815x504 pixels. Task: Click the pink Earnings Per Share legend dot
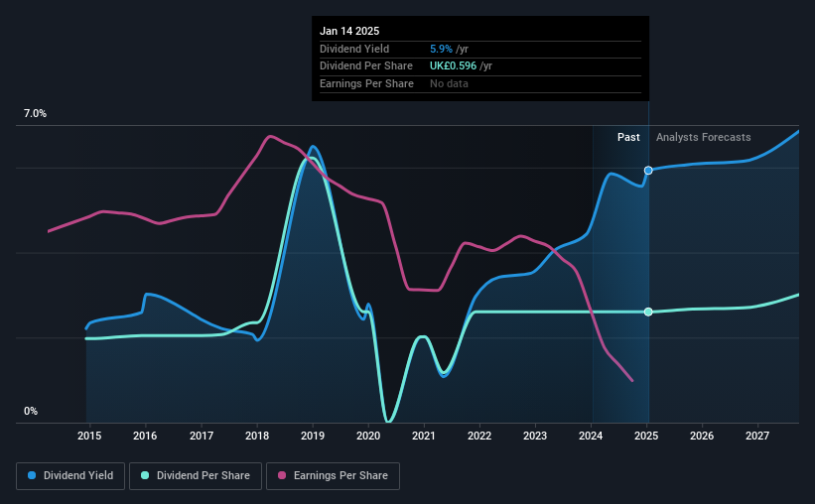pyautogui.click(x=282, y=475)
